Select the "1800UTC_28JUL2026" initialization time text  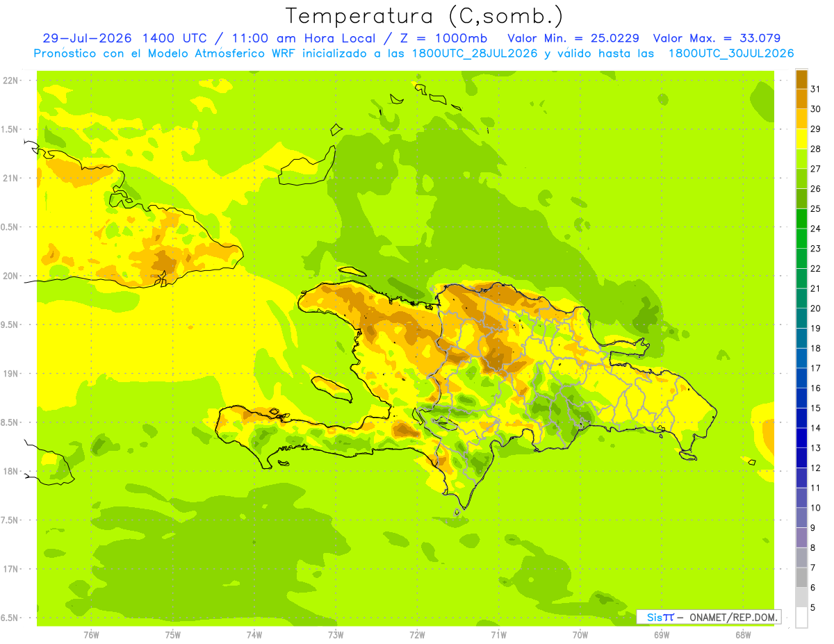pyautogui.click(x=475, y=53)
